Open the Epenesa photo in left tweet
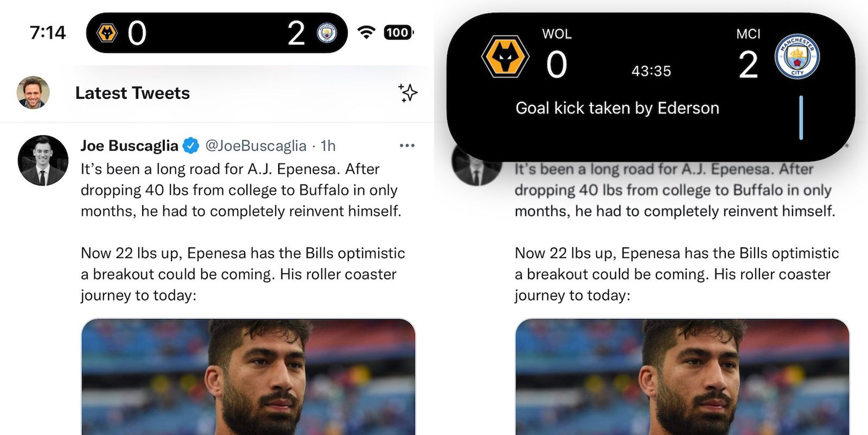Image resolution: width=868 pixels, height=435 pixels. click(248, 377)
